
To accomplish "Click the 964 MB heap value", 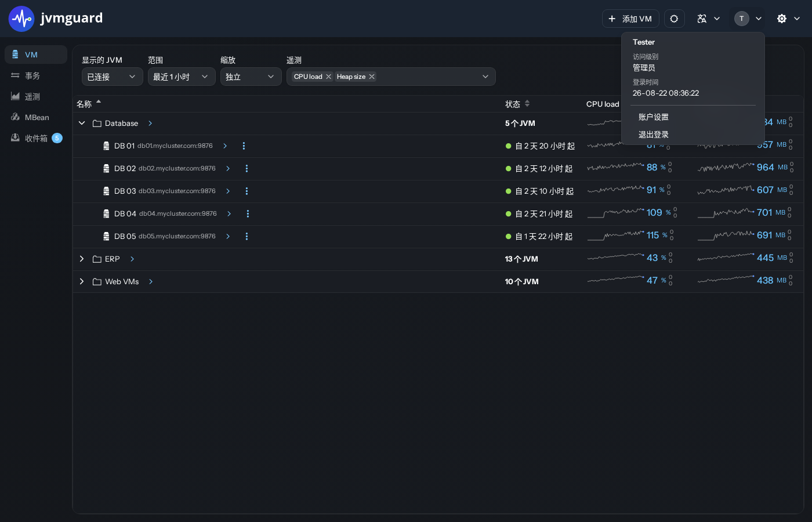I will pos(772,168).
